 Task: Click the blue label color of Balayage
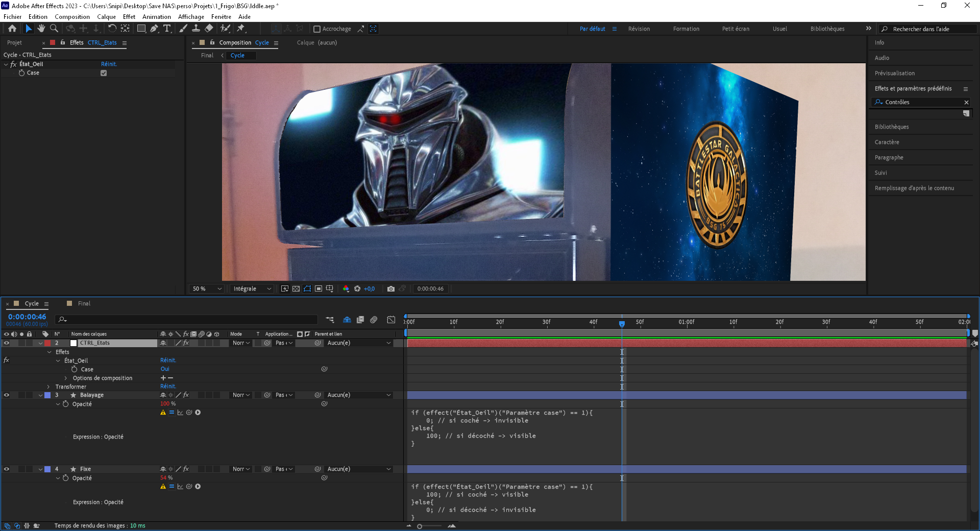48,395
